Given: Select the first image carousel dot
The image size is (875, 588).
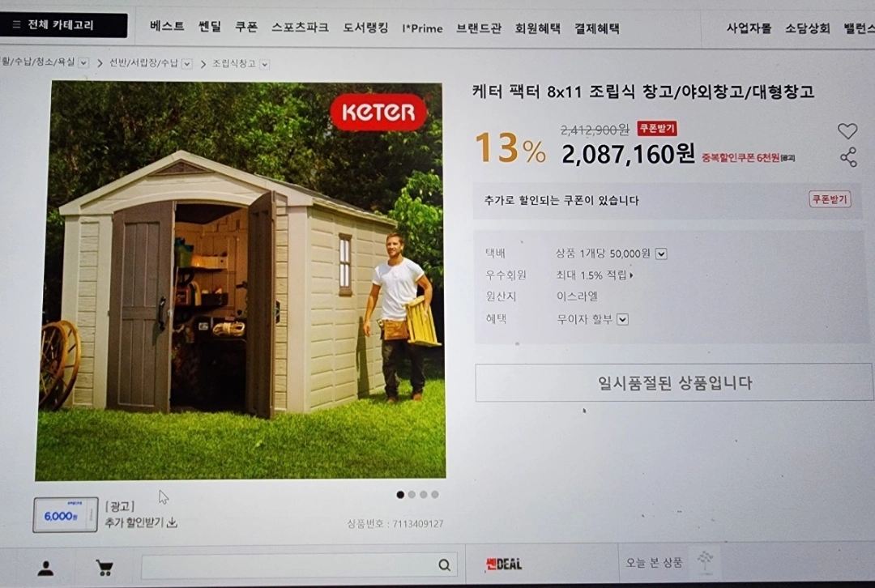Looking at the screenshot, I should point(400,495).
